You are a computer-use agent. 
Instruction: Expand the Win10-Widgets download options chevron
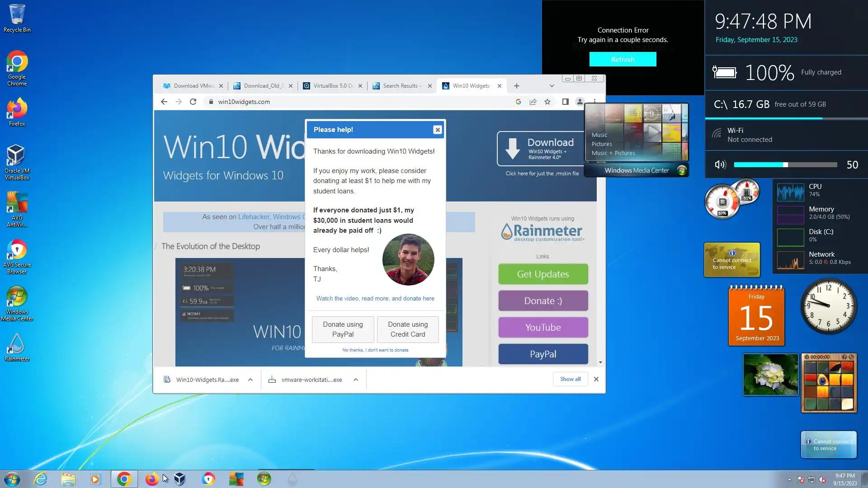click(250, 380)
